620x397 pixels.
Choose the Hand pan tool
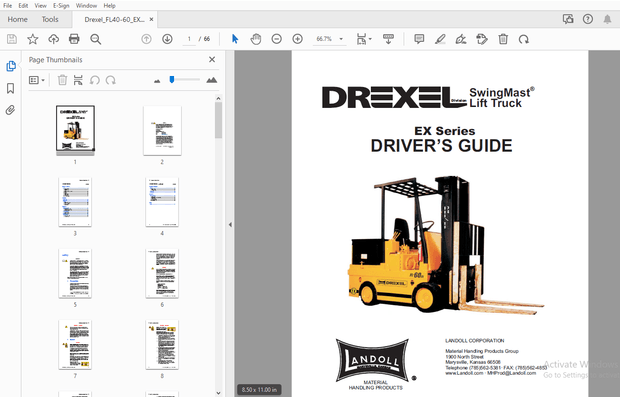coord(256,39)
